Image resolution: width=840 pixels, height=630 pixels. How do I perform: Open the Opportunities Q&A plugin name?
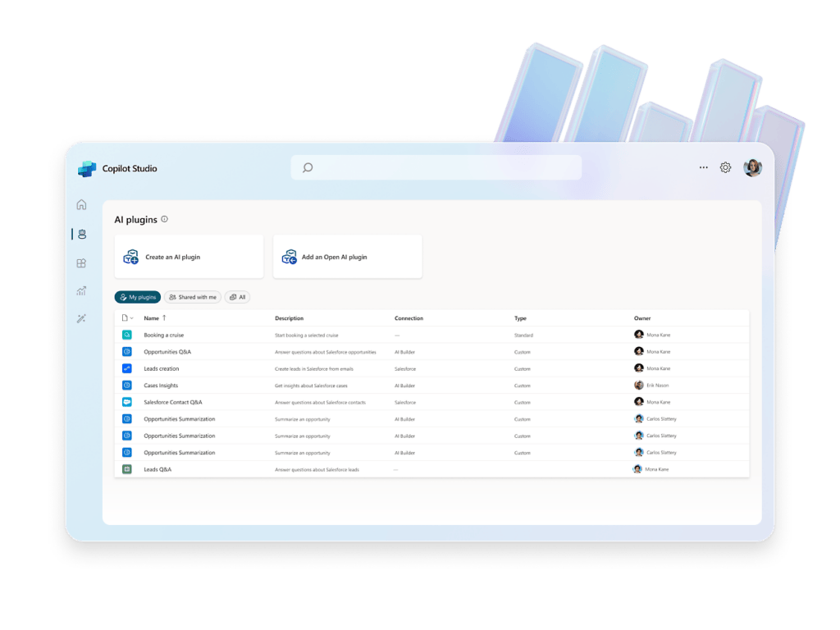(167, 352)
